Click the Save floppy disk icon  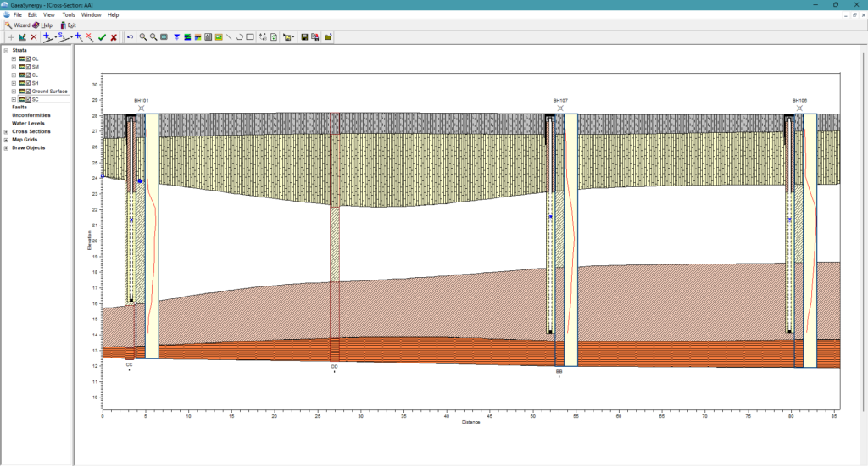click(x=304, y=37)
